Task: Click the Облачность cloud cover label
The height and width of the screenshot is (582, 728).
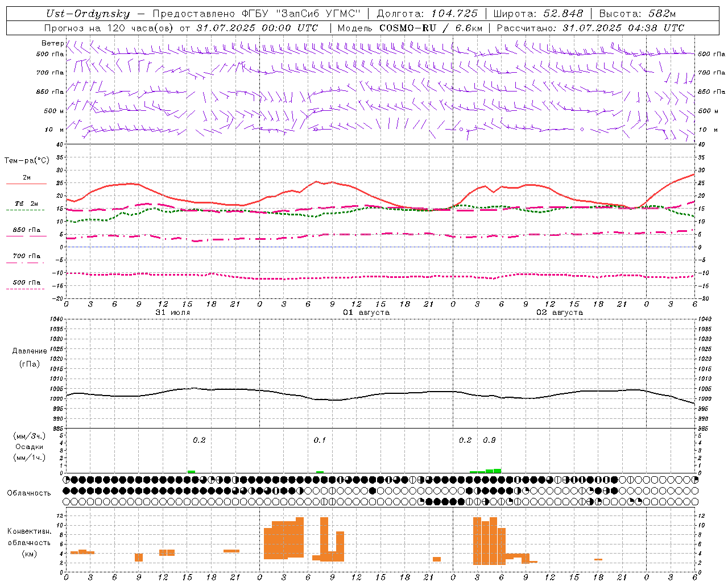Action: (x=29, y=493)
